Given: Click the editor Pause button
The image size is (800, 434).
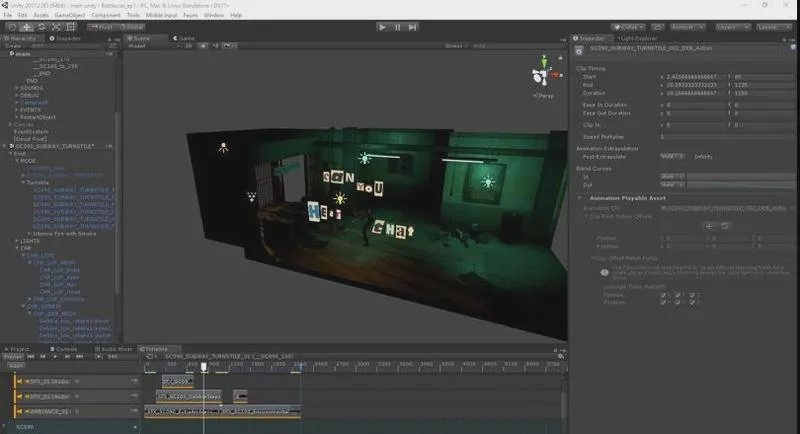Looking at the screenshot, I should 397,27.
